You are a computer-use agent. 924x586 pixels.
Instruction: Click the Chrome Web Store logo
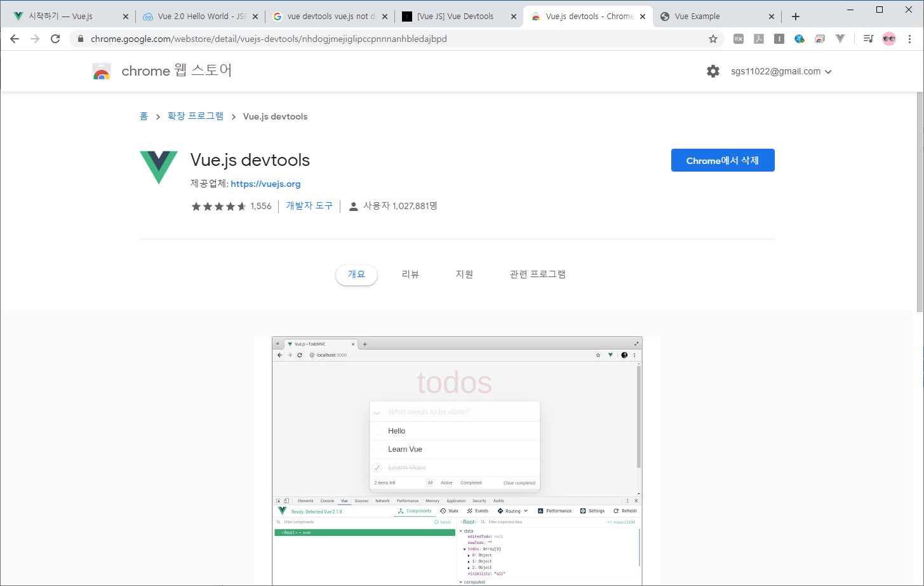(x=102, y=71)
